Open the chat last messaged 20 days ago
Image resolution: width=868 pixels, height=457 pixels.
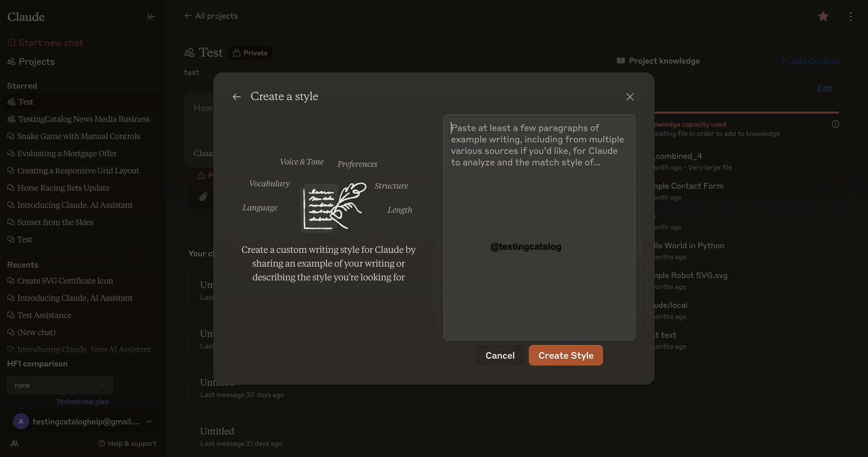click(x=380, y=388)
